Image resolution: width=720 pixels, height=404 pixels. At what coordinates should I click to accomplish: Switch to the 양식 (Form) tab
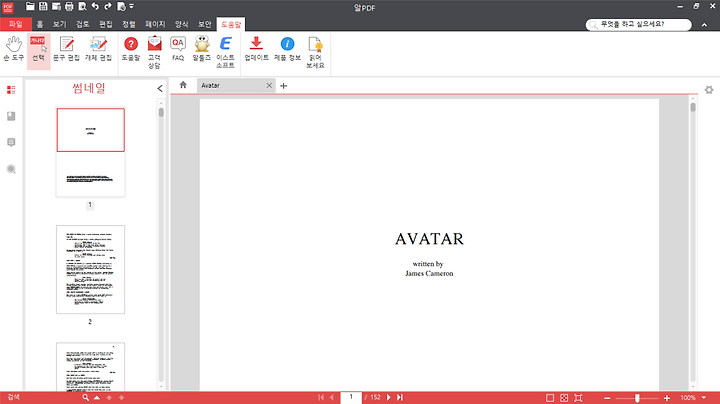(x=181, y=24)
